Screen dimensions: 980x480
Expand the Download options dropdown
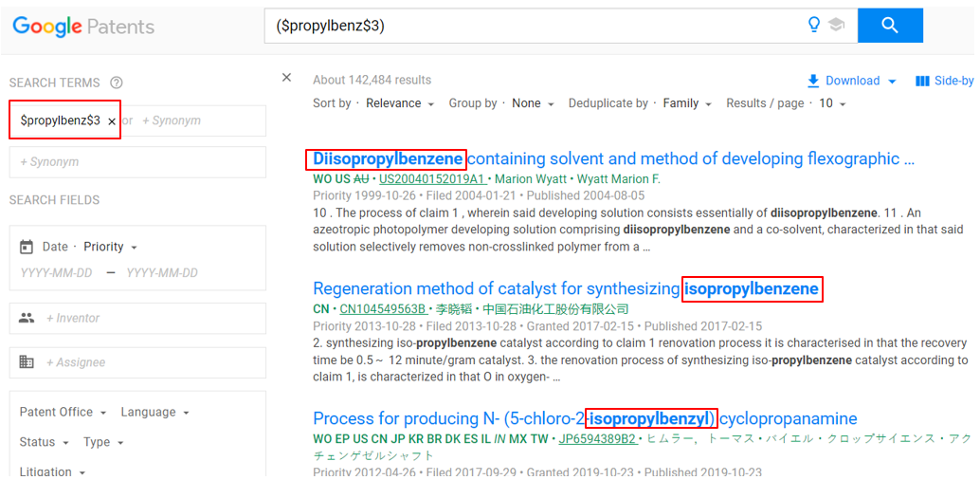892,82
